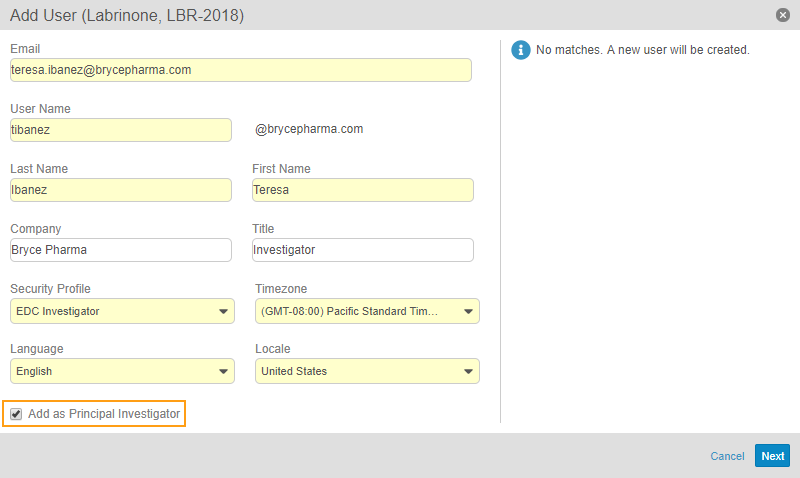Toggle Add as Principal Investigator checkbox
800x478 pixels.
[16, 414]
